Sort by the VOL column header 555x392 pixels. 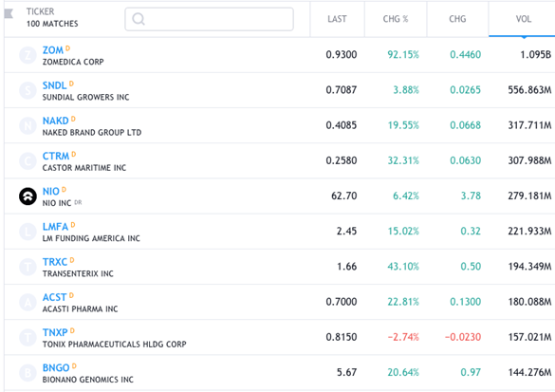523,19
